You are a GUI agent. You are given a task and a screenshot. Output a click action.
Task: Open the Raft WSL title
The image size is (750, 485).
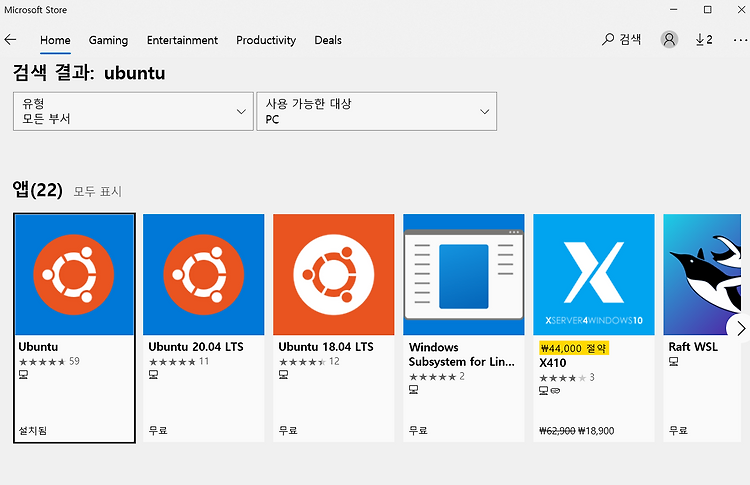[693, 347]
